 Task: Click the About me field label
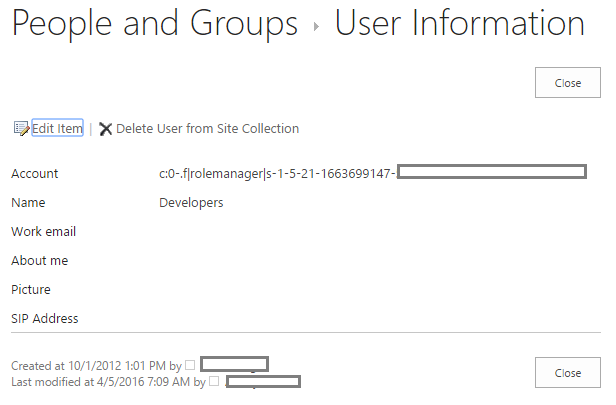tap(39, 261)
